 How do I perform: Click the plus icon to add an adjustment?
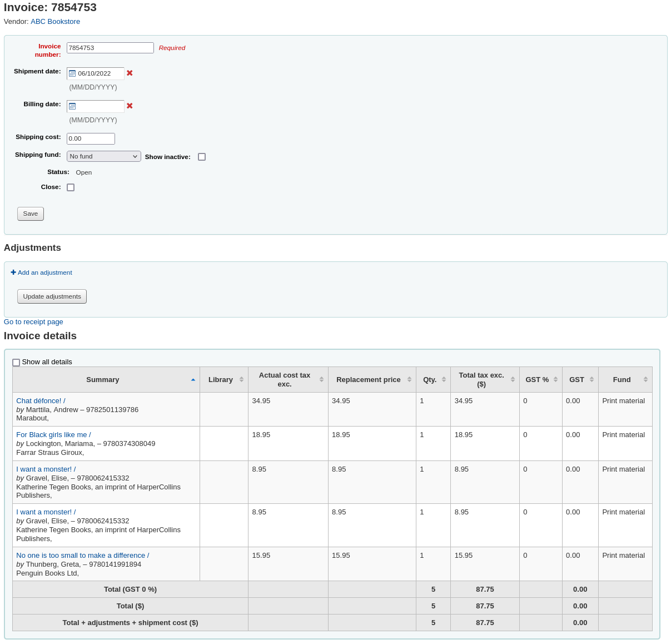click(x=13, y=272)
